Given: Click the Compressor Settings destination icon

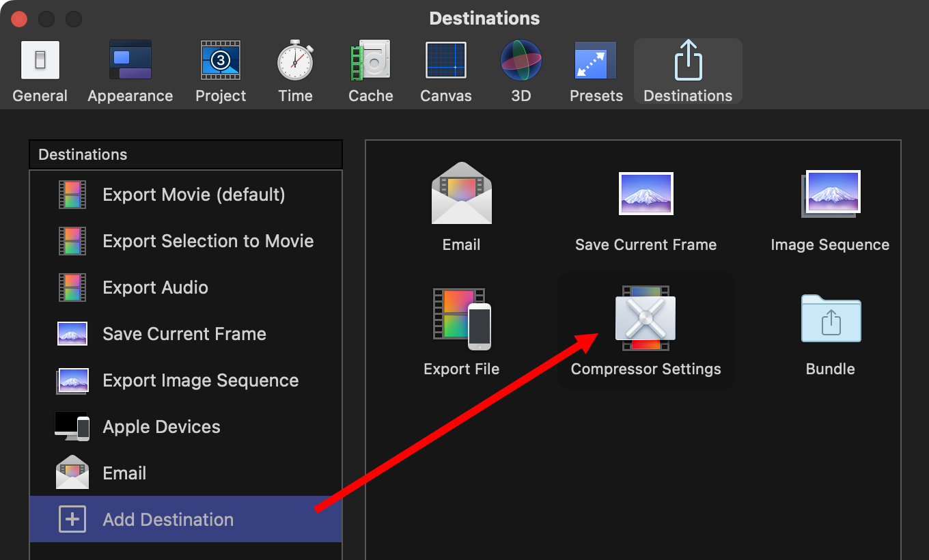Looking at the screenshot, I should 646,318.
